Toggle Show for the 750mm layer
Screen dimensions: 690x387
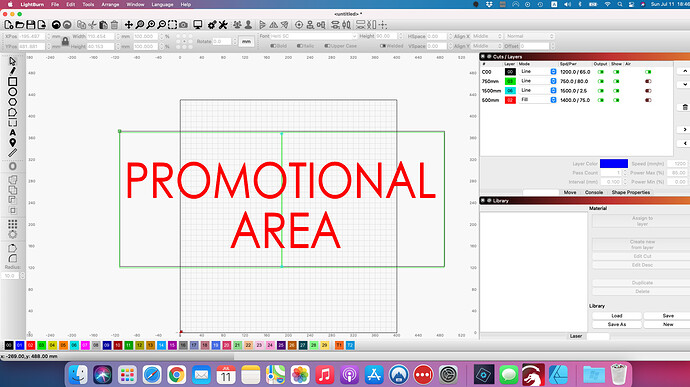(x=616, y=81)
